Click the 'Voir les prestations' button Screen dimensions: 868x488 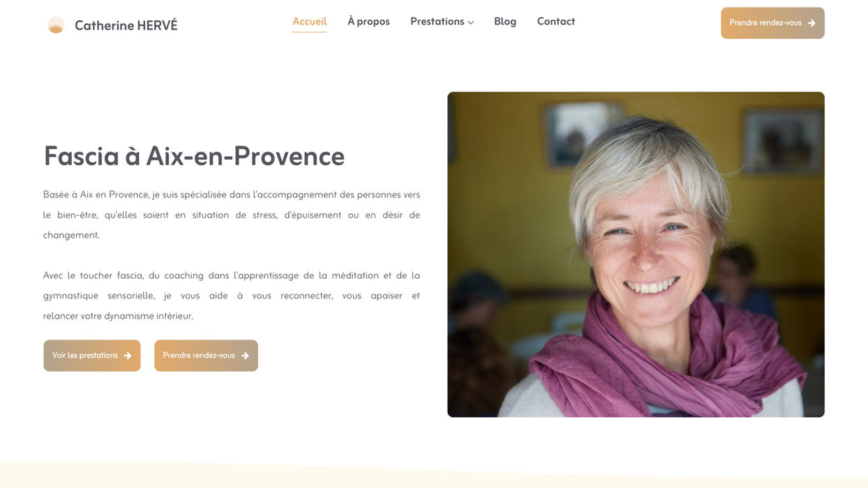tap(92, 356)
